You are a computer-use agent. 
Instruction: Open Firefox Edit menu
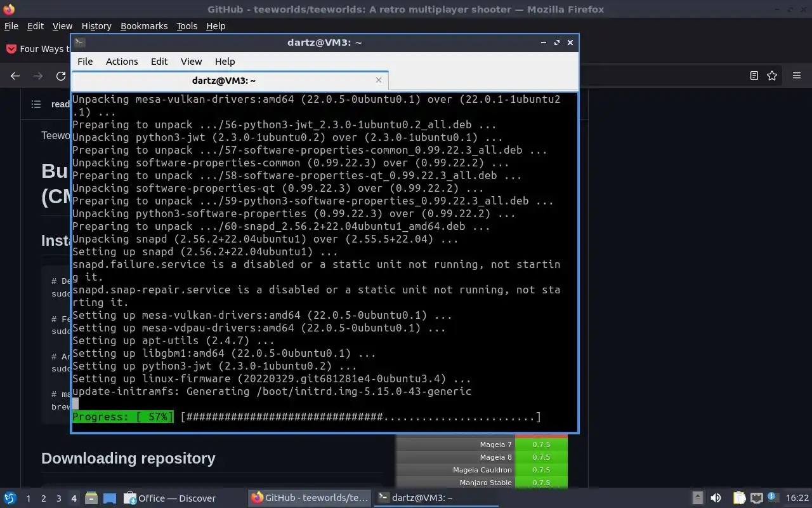[x=36, y=26]
